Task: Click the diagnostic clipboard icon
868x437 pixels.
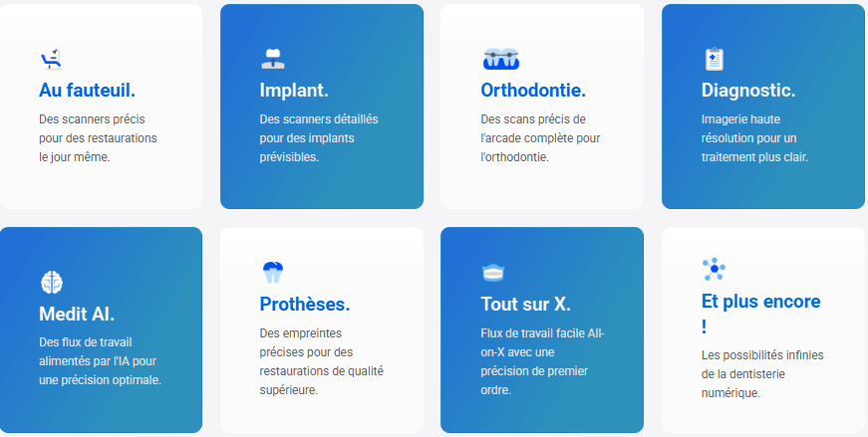Action: 714,59
